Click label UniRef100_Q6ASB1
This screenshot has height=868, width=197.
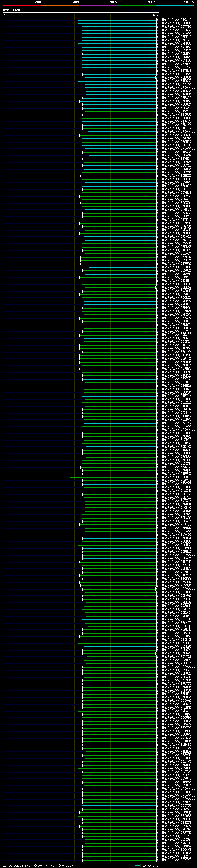(x=177, y=135)
